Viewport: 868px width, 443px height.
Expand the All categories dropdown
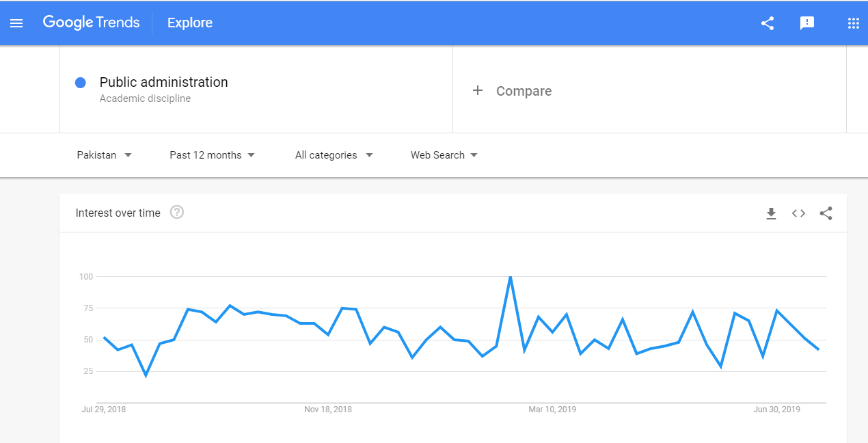tap(334, 155)
